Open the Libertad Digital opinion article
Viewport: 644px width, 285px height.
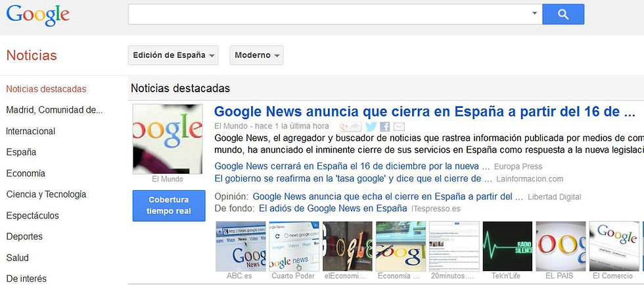pos(388,197)
